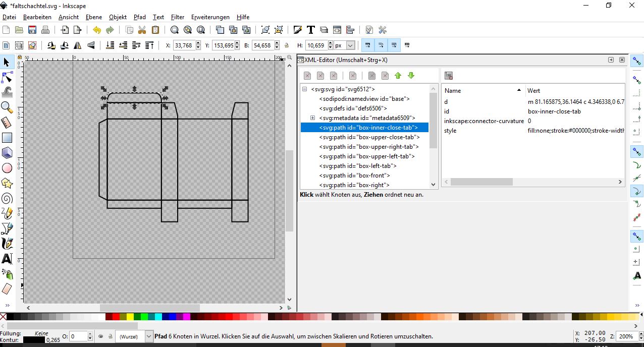
Task: Flip selection horizontally
Action: coord(78,45)
